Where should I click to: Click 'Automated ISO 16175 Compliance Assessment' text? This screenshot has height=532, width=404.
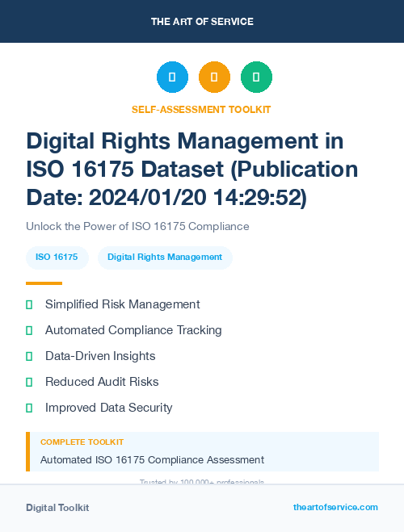pyautogui.click(x=152, y=460)
